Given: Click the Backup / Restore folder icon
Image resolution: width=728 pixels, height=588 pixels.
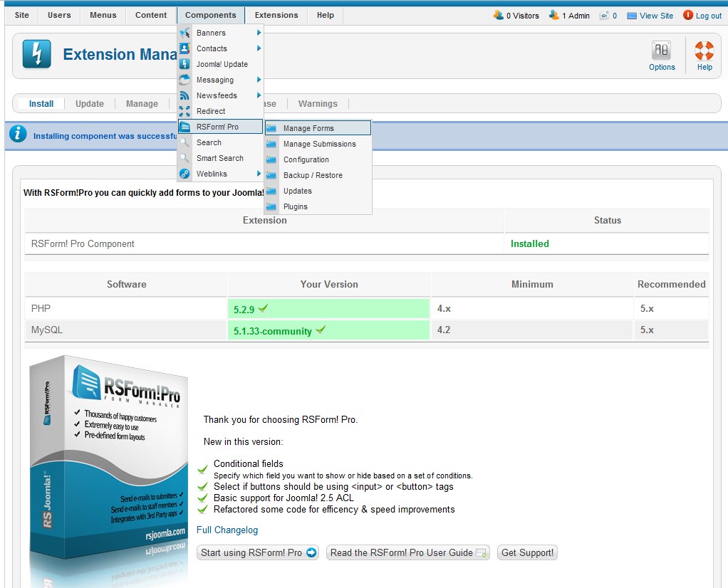Looking at the screenshot, I should point(271,175).
